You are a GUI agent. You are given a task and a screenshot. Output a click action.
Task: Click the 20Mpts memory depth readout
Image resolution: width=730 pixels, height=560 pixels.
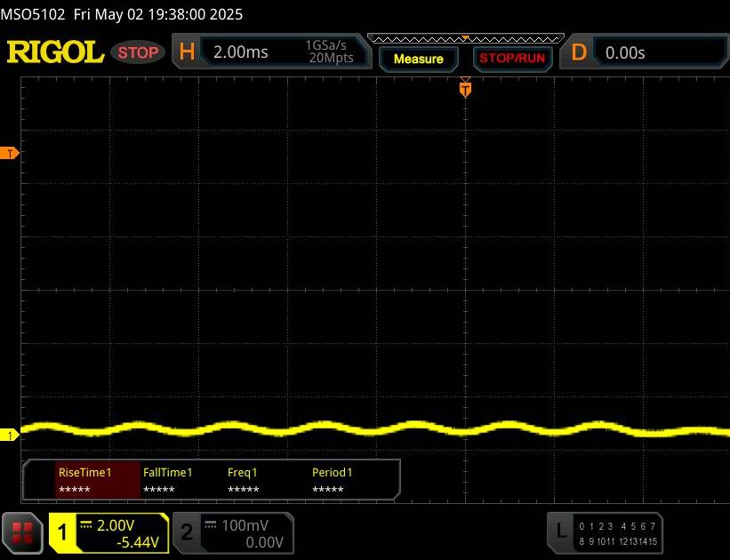coord(331,58)
